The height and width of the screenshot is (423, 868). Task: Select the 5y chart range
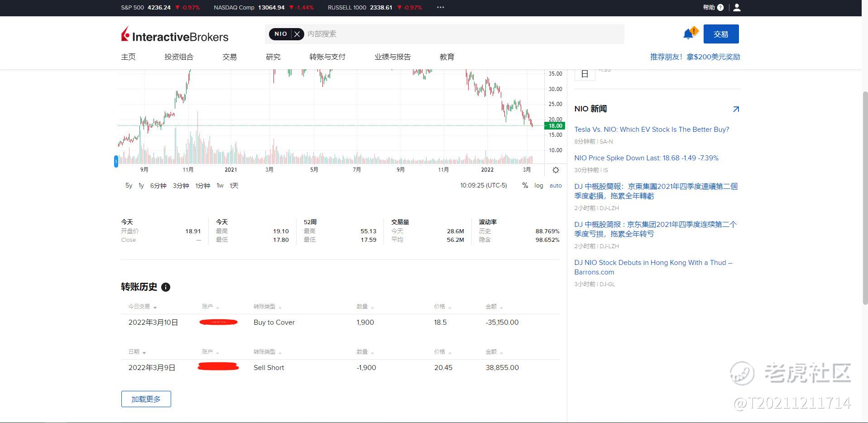[129, 186]
